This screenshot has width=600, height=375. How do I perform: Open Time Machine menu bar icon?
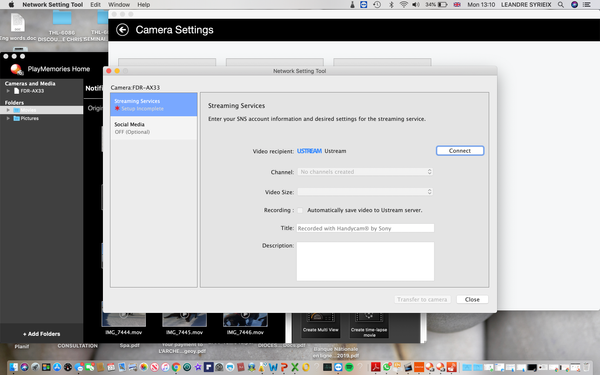(377, 5)
